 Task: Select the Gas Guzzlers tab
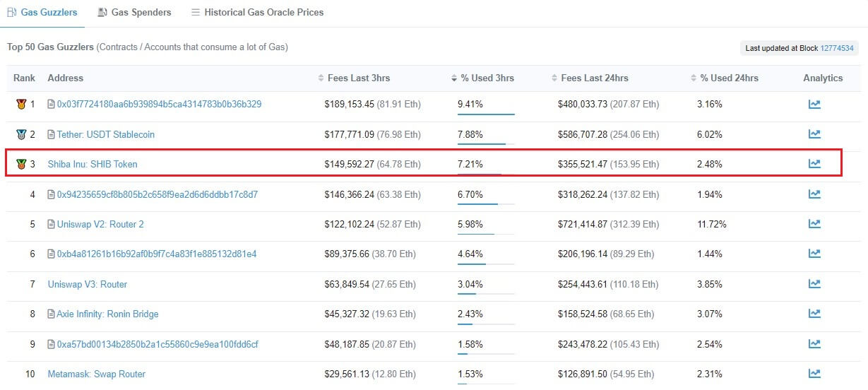pos(42,12)
